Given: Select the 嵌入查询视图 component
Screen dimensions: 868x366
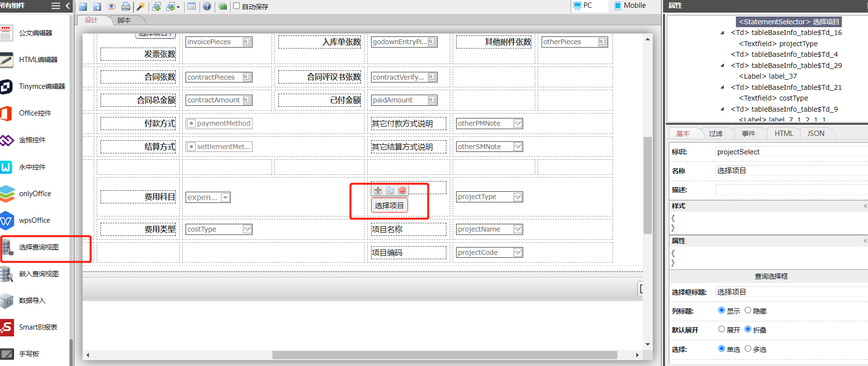Looking at the screenshot, I should (35, 274).
